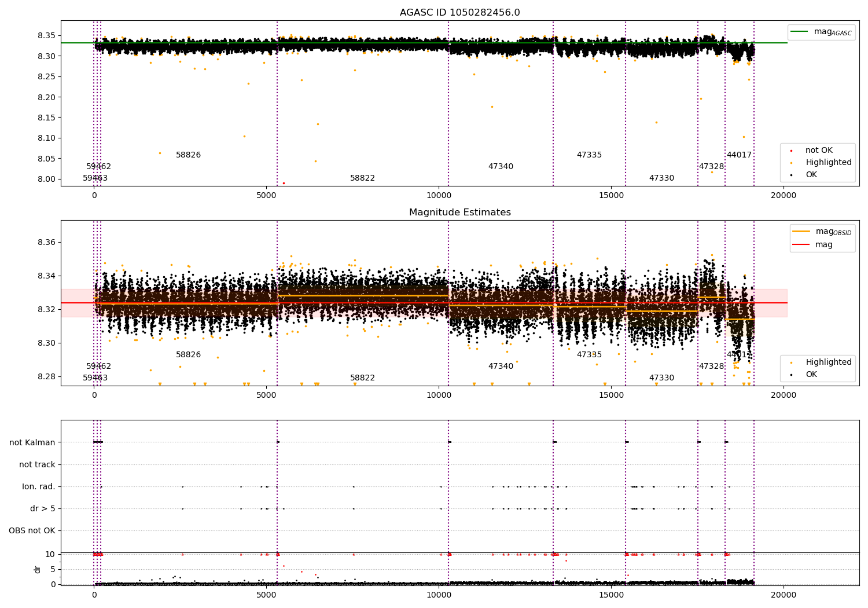Click 'not OK' legend entry in top plot
Image resolution: width=868 pixels, height=608 pixels.
tap(819, 151)
